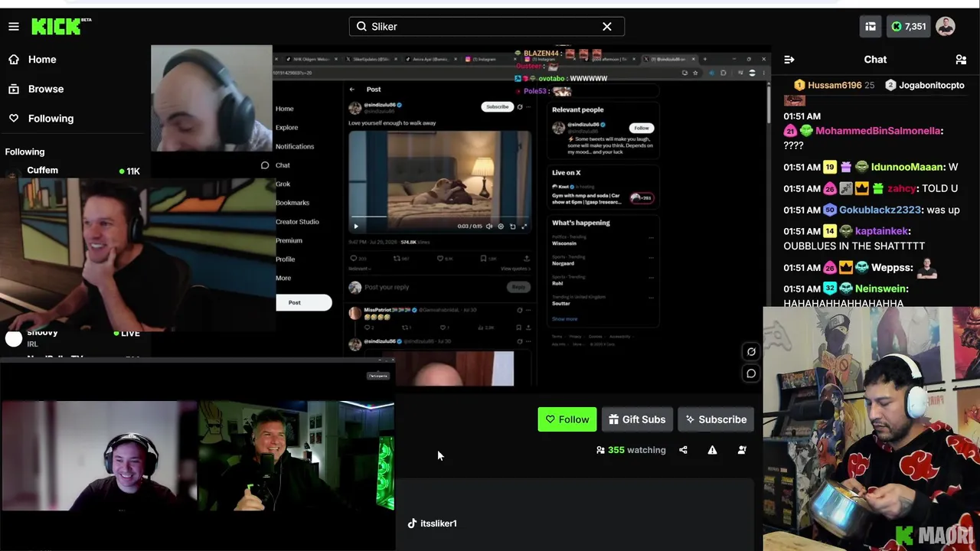Image resolution: width=980 pixels, height=551 pixels.
Task: Click the Subscribe button on the tweet
Action: (497, 106)
